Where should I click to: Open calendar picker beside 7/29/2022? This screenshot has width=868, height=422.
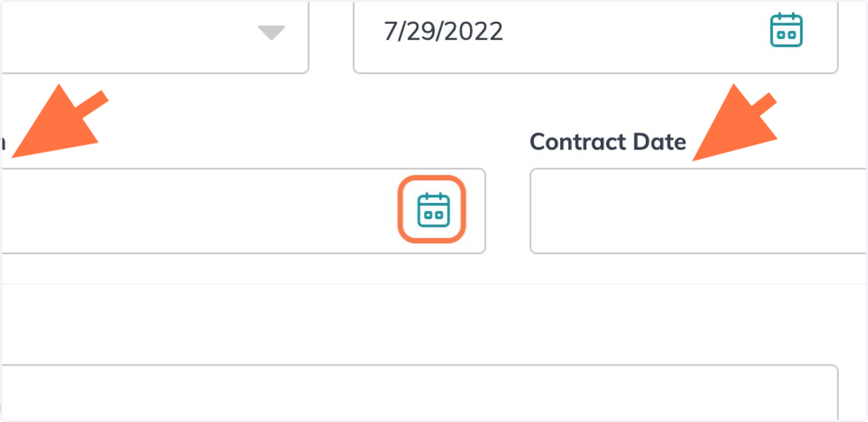point(786,31)
